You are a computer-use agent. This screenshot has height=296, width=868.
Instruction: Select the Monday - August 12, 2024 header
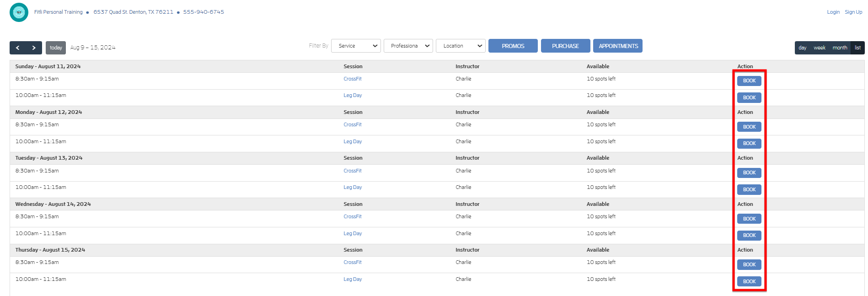point(48,112)
